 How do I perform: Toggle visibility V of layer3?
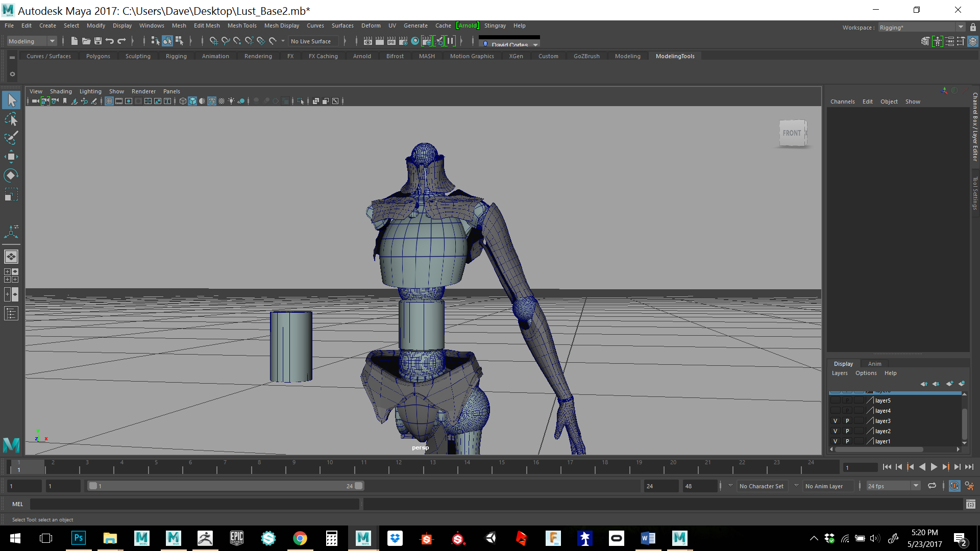point(836,421)
